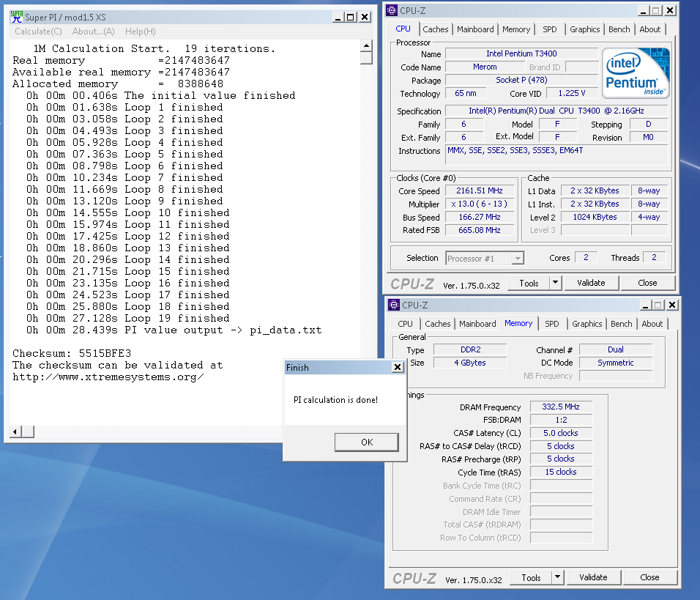The width and height of the screenshot is (700, 600).
Task: Click the 332.5 MHz DRAM frequency value
Action: point(561,407)
